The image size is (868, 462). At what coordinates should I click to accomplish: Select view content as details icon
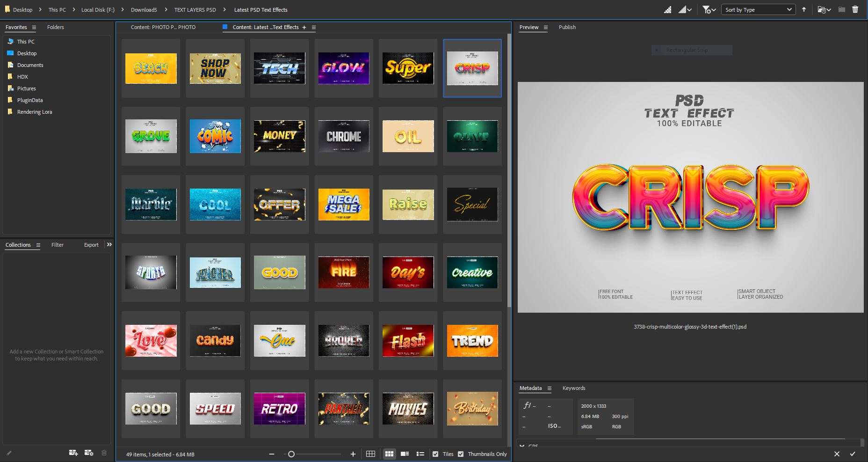tap(405, 454)
